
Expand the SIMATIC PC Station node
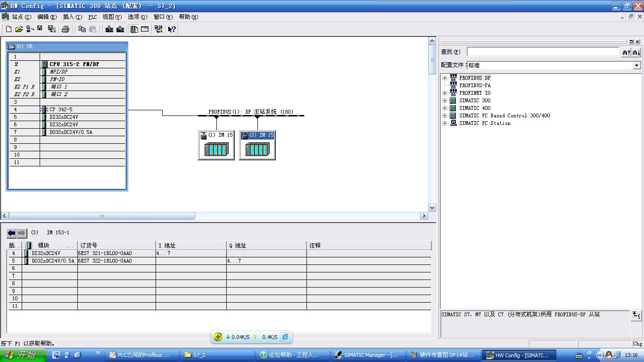pyautogui.click(x=445, y=123)
